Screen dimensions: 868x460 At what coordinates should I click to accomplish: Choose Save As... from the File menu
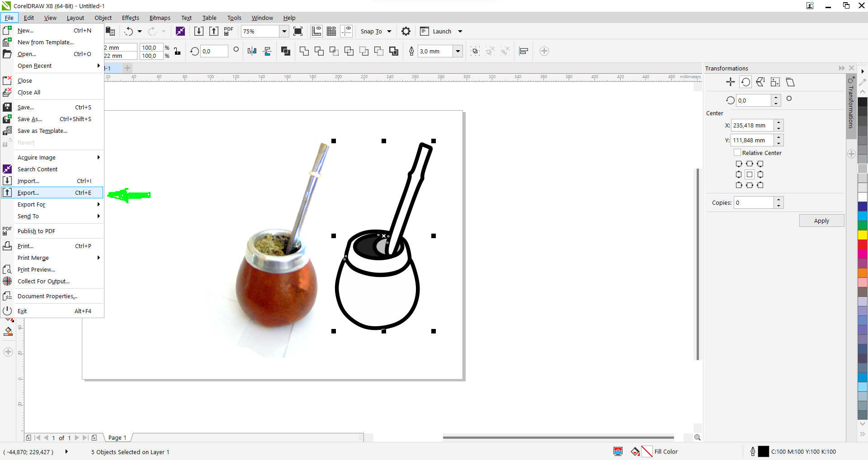click(52, 119)
